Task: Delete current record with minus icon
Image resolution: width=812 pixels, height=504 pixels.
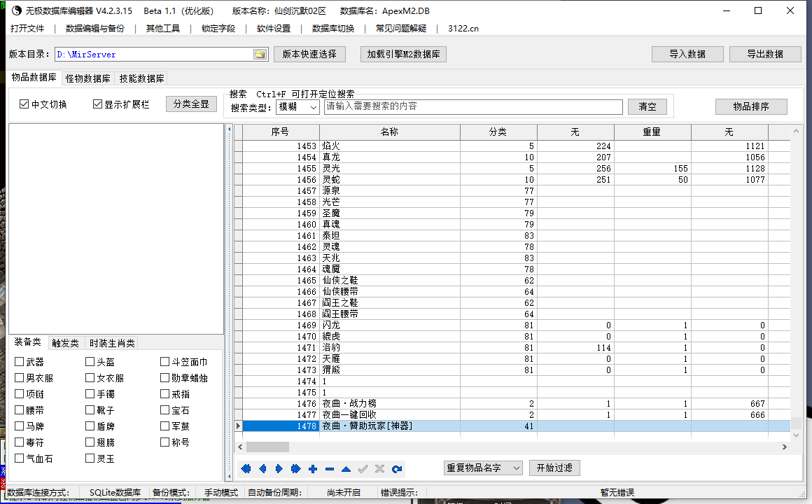Action: click(x=330, y=469)
